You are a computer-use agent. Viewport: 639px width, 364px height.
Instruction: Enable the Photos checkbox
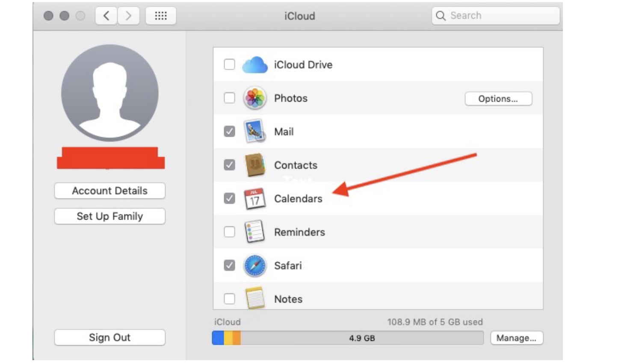tap(230, 98)
